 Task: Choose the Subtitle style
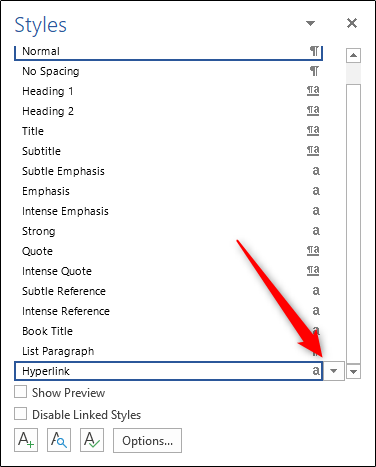tap(168, 151)
